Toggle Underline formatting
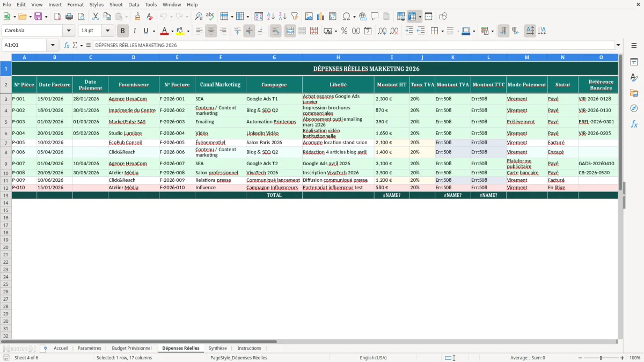The height and width of the screenshot is (362, 644). [145, 31]
